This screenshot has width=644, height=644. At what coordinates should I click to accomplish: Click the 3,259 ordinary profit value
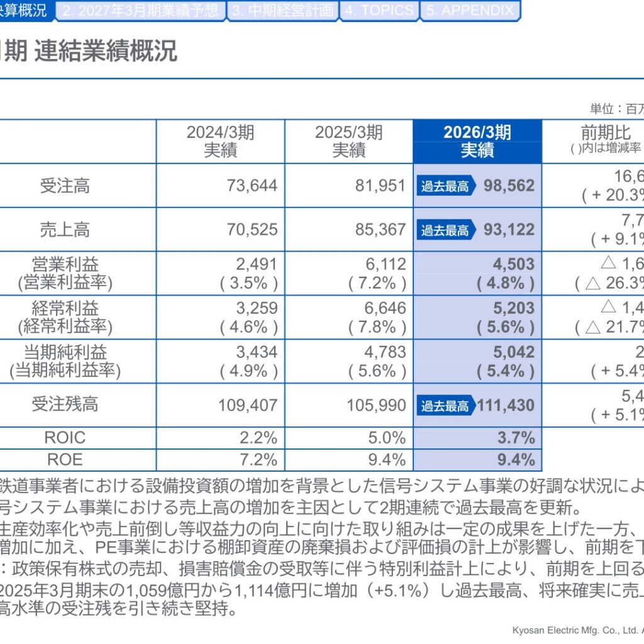(x=257, y=308)
